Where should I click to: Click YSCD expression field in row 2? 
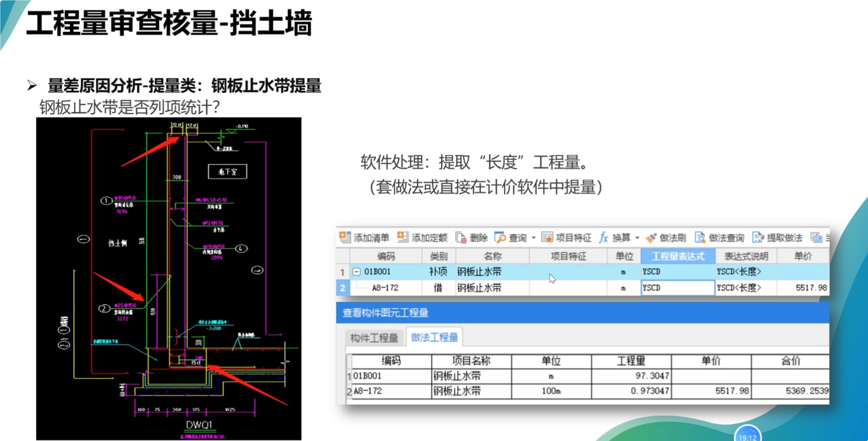coord(677,288)
